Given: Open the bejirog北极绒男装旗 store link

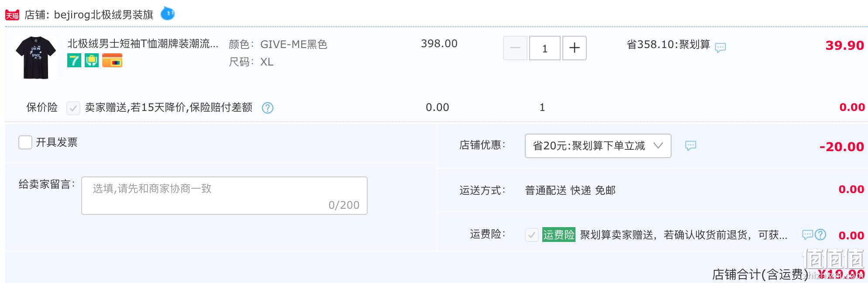Looking at the screenshot, I should [x=103, y=15].
